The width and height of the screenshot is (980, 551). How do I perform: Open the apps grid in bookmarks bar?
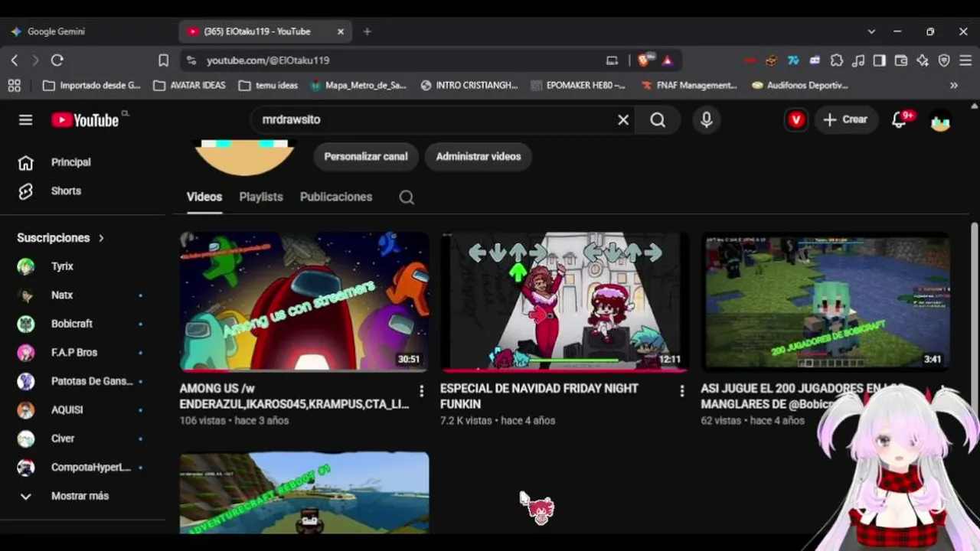14,86
